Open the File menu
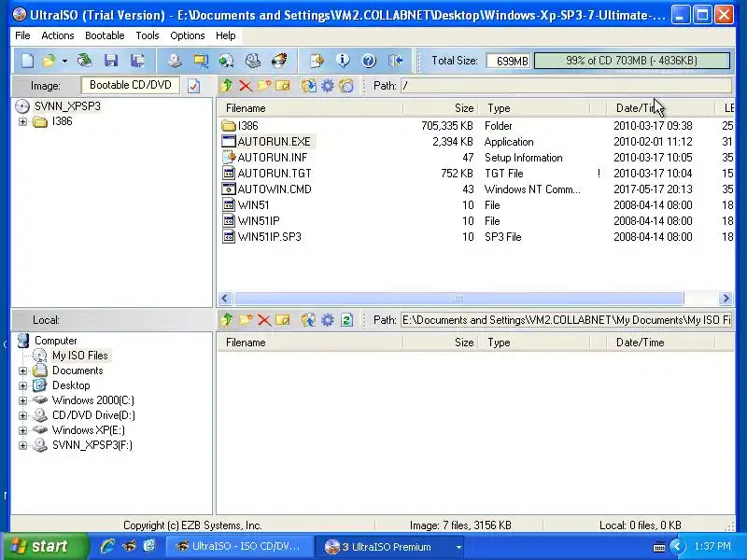Screen dimensions: 747x560 (x=22, y=35)
